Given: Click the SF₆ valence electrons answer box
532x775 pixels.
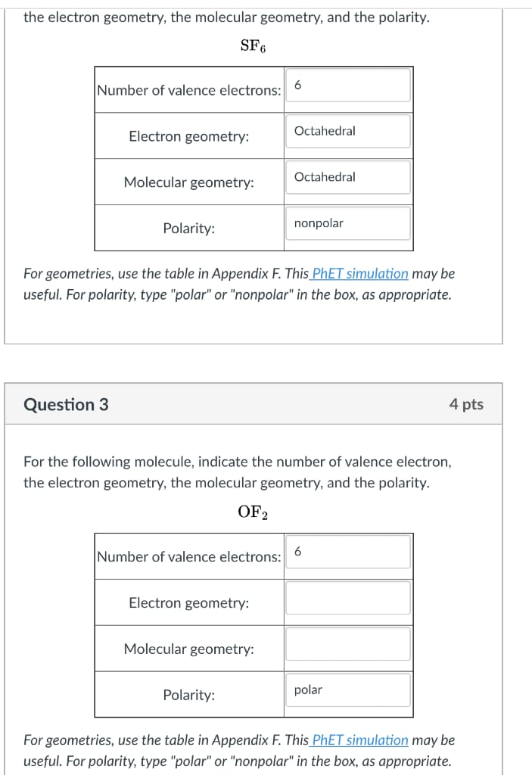Looking at the screenshot, I should coord(347,85).
